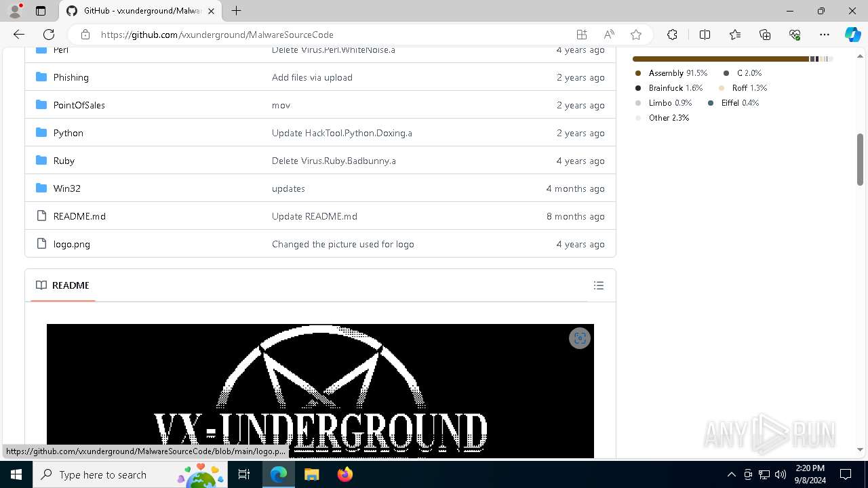This screenshot has width=868, height=488.
Task: Open the Win32 folder link
Action: click(x=67, y=188)
